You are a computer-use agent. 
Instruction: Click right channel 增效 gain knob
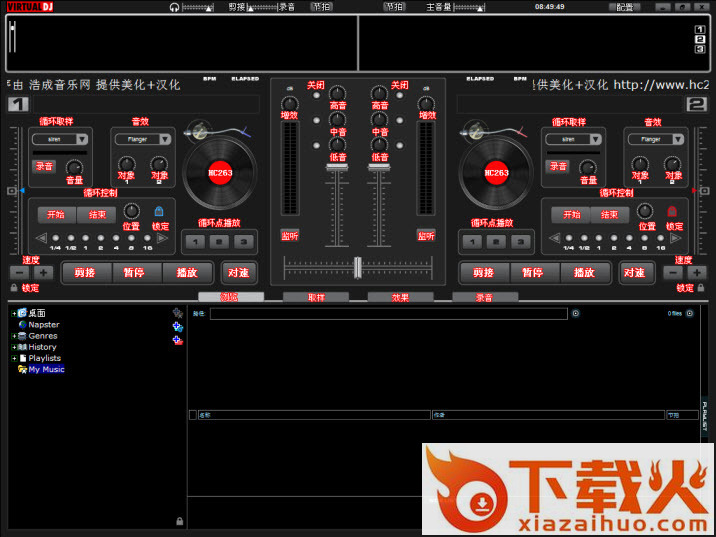426,104
